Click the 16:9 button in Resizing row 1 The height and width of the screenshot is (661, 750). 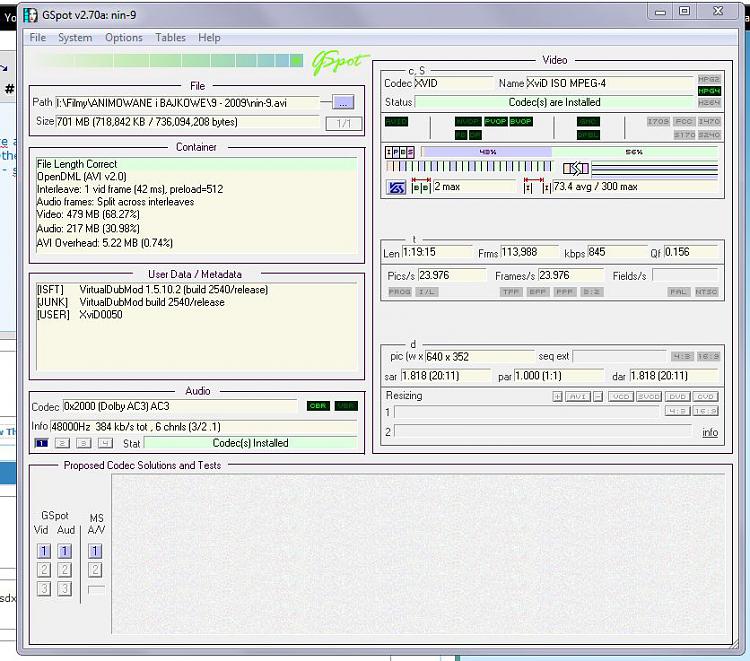pyautogui.click(x=706, y=411)
